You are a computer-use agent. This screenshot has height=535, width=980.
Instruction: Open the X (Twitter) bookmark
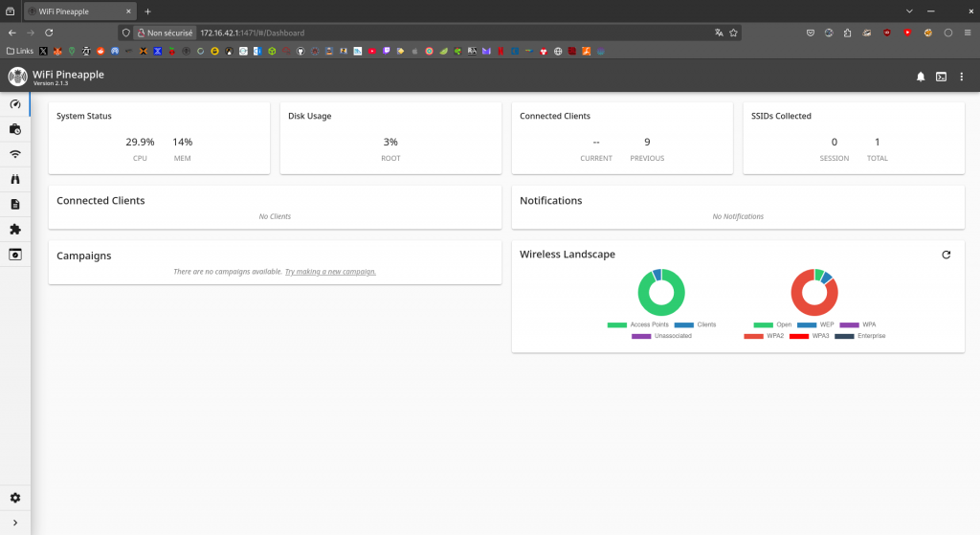point(43,52)
